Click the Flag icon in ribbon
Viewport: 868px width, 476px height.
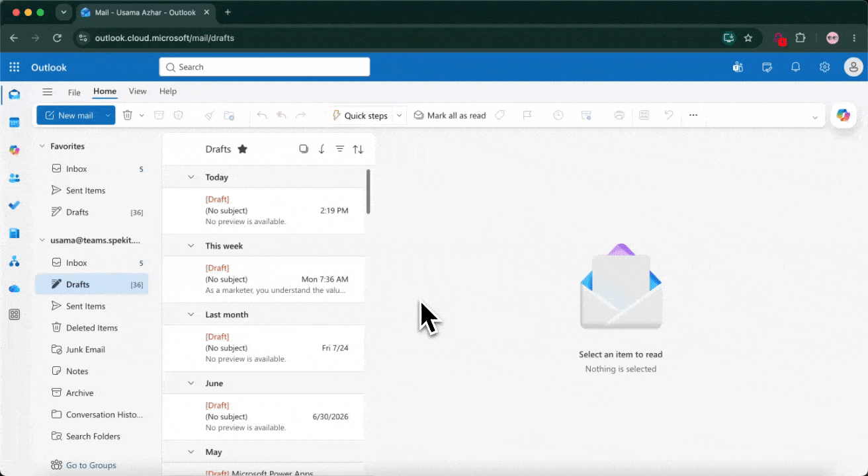click(x=527, y=115)
